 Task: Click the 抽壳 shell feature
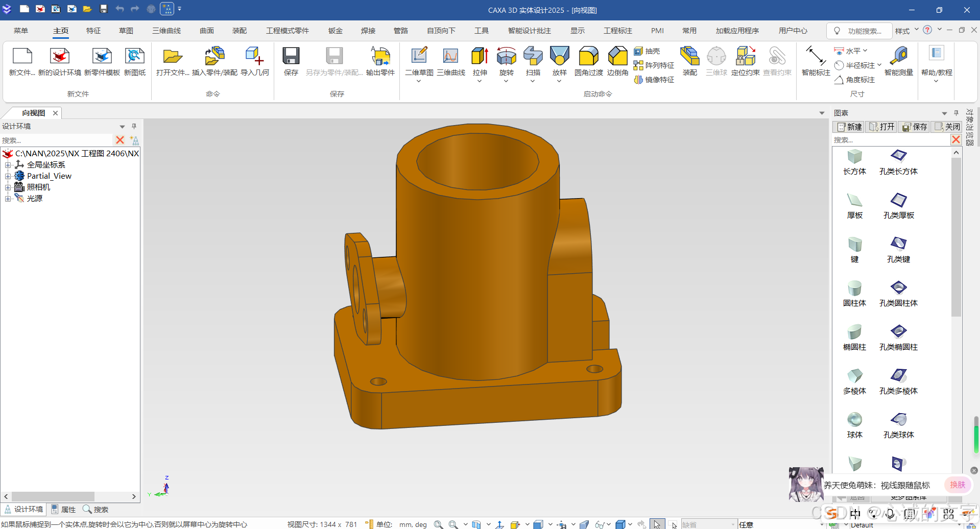(647, 51)
